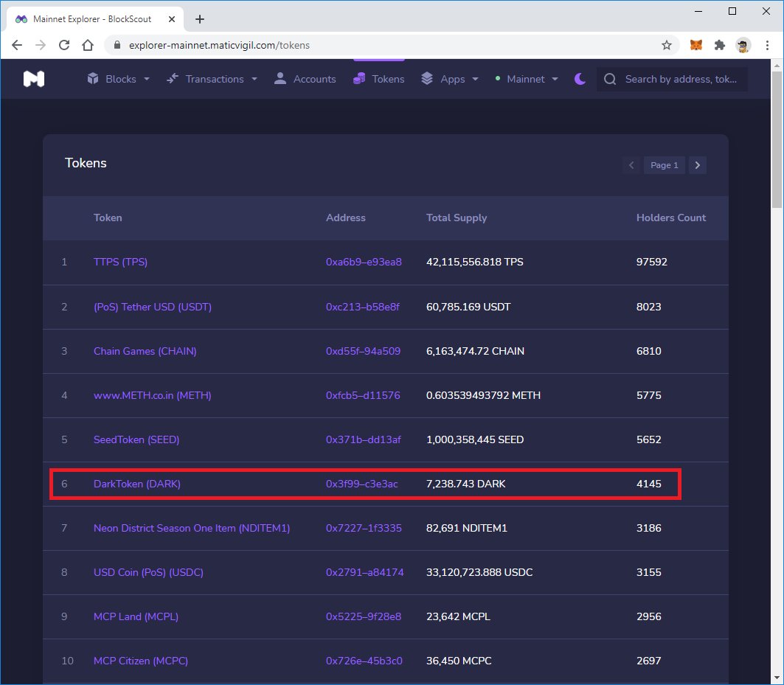The width and height of the screenshot is (784, 685).
Task: Select holders count 97592
Action: tap(651, 262)
